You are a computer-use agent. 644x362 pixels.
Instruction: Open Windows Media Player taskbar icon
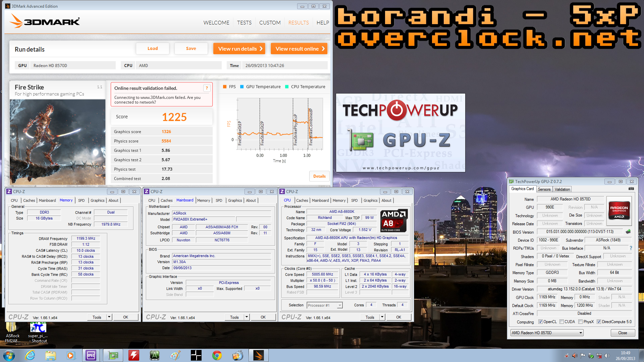click(70, 355)
